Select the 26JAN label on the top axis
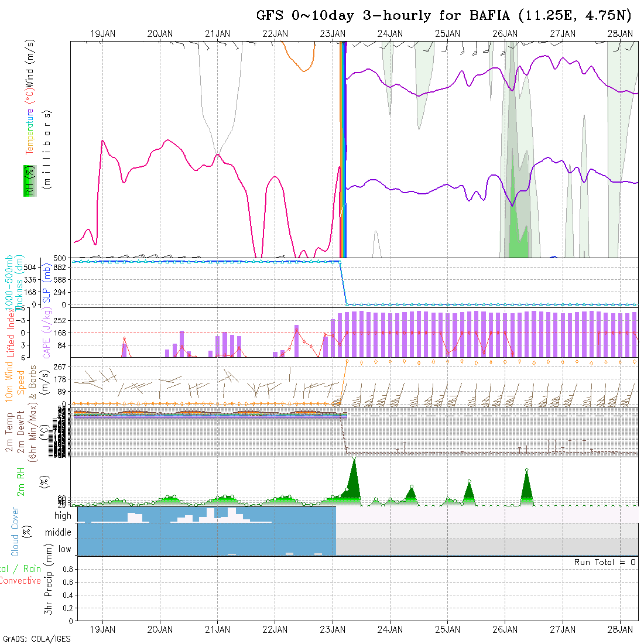 pos(505,34)
